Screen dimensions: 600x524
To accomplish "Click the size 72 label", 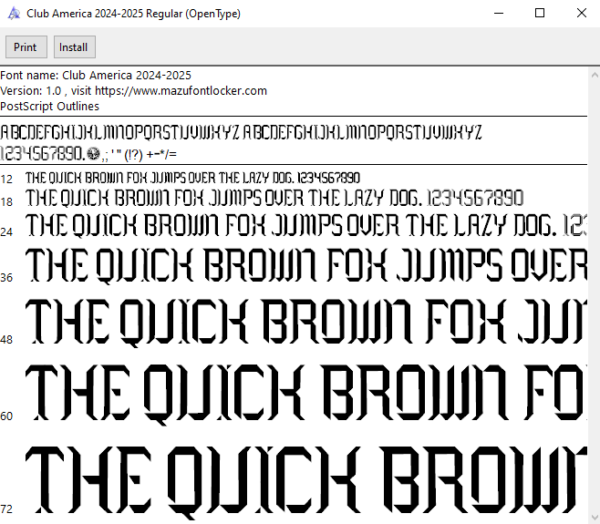I will [x=7, y=509].
